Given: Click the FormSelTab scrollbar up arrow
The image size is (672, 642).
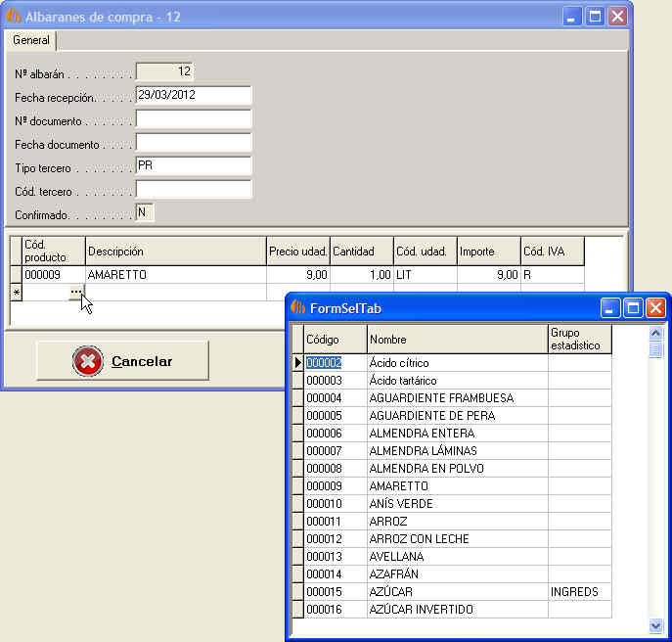Looking at the screenshot, I should 655,333.
